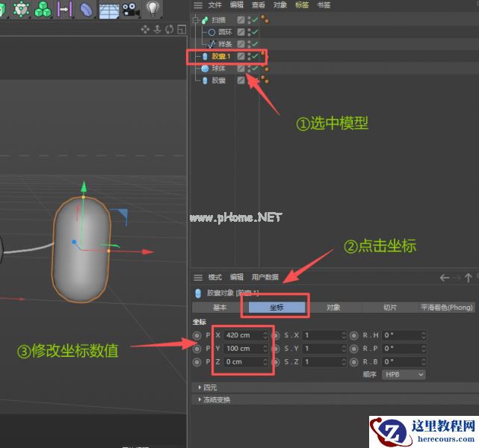Image resolution: width=479 pixels, height=448 pixels.
Task: Click the layer square on the 扫描 row
Action: (241, 20)
